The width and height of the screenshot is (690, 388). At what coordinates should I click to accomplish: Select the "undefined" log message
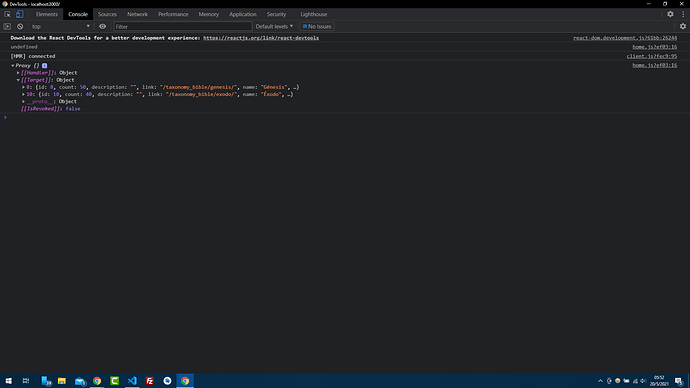tap(24, 47)
